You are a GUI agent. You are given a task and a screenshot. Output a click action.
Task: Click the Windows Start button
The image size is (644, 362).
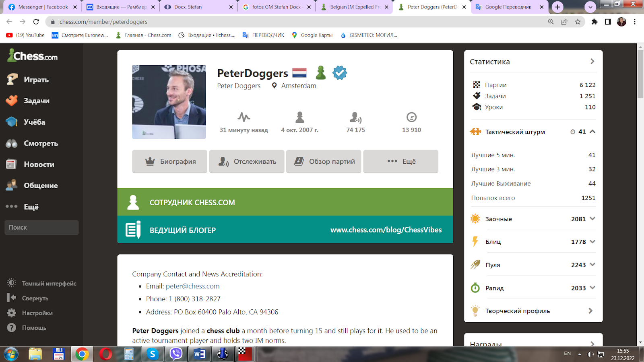click(x=11, y=354)
